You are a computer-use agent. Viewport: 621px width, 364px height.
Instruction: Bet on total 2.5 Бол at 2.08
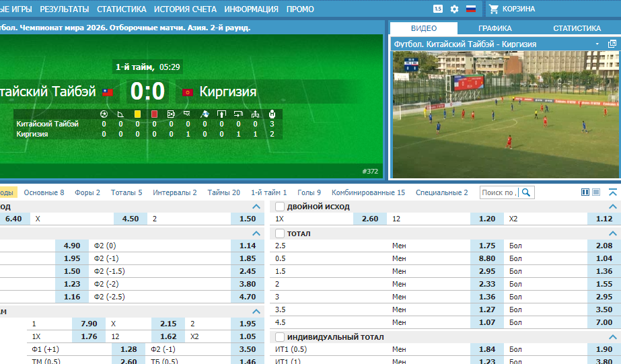click(604, 246)
